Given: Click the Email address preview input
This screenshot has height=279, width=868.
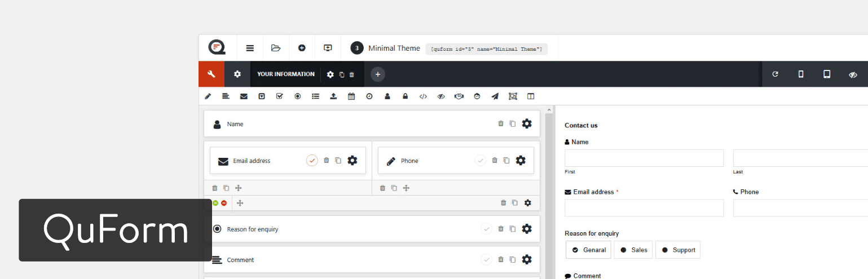Looking at the screenshot, I should click(644, 208).
